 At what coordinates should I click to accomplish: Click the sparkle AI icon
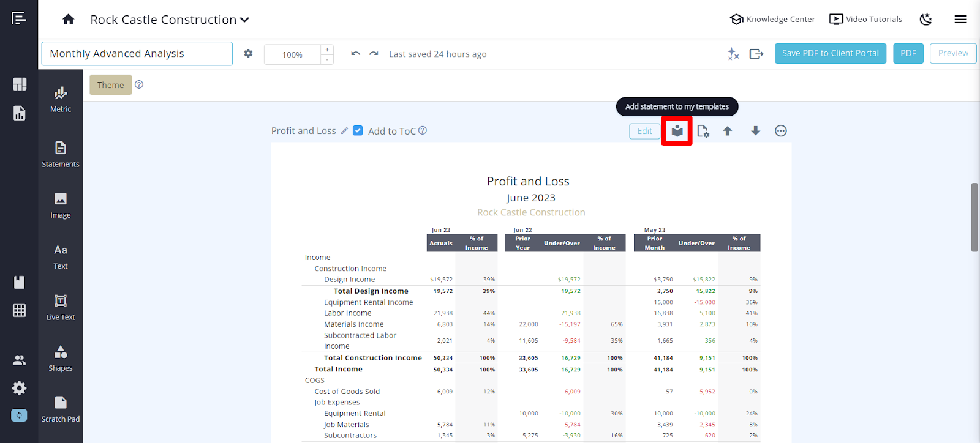[733, 54]
